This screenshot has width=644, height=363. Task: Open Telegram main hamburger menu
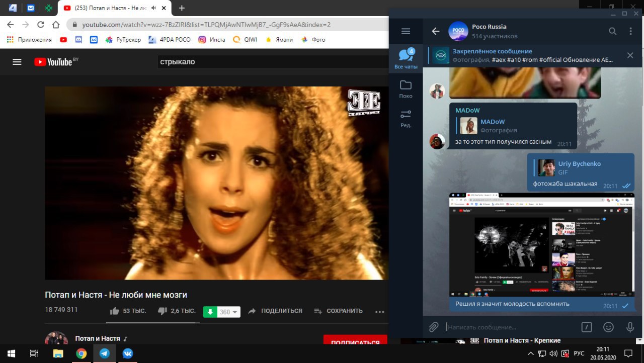(x=406, y=31)
